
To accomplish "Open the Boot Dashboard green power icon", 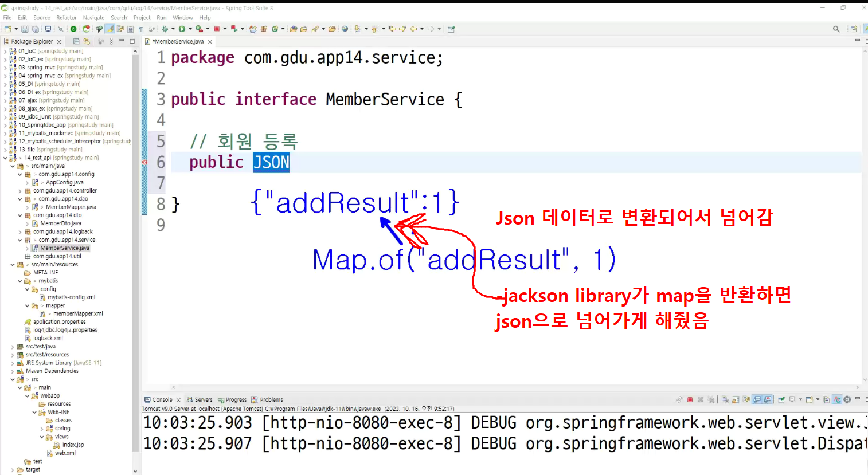I will (73, 29).
